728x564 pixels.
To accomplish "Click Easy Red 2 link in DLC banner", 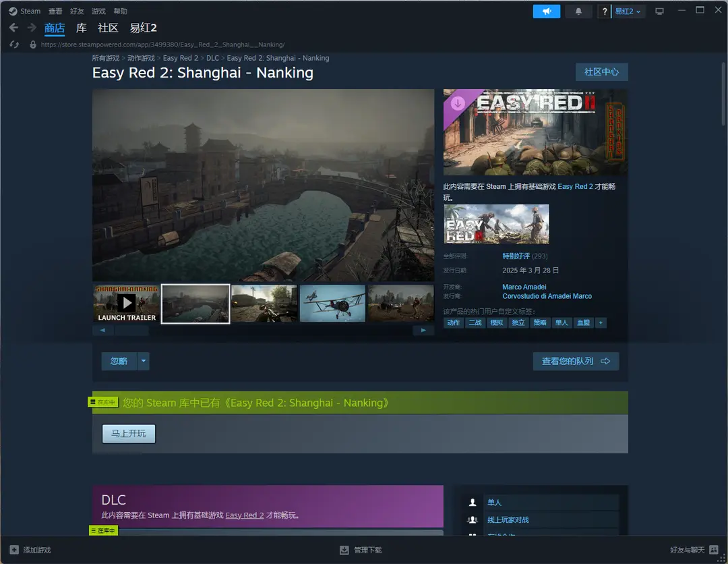I will (x=245, y=515).
